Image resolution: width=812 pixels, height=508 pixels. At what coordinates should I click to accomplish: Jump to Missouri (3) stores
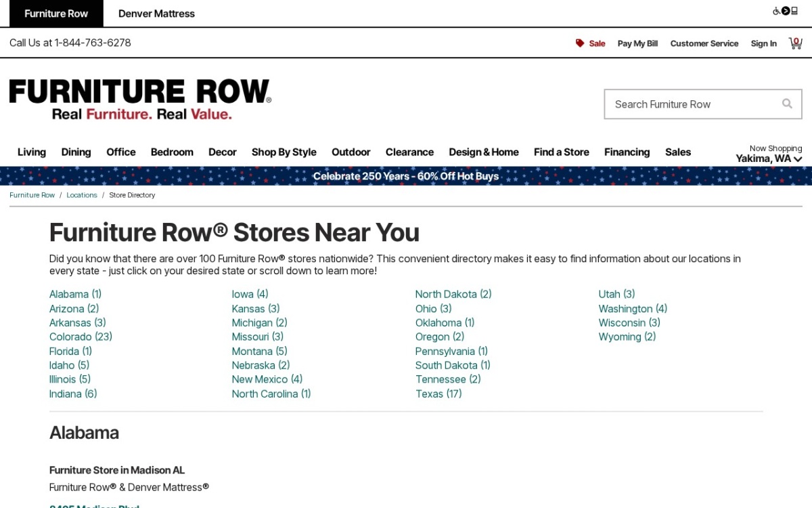[x=258, y=337]
